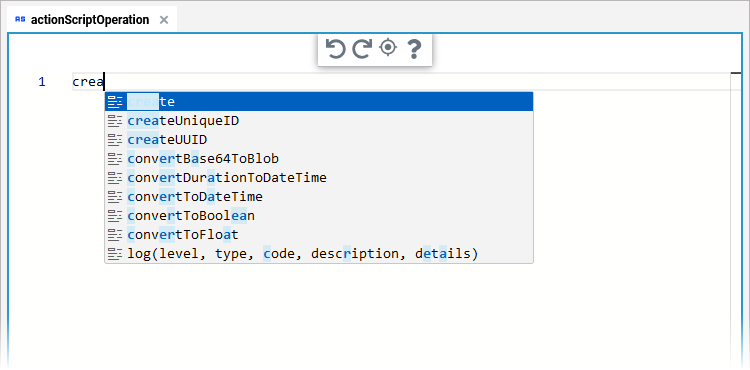Select createUUID completion entry
Image resolution: width=750 pixels, height=370 pixels.
point(319,140)
